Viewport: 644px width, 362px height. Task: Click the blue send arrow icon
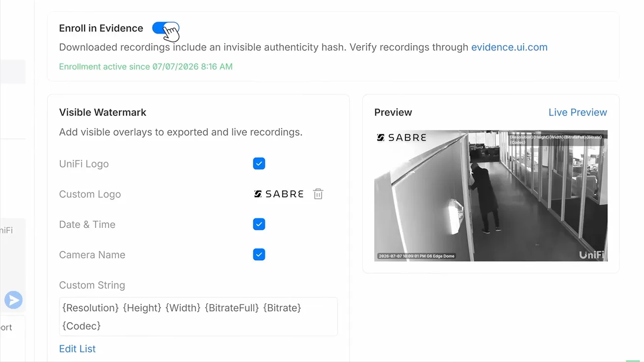click(x=14, y=300)
